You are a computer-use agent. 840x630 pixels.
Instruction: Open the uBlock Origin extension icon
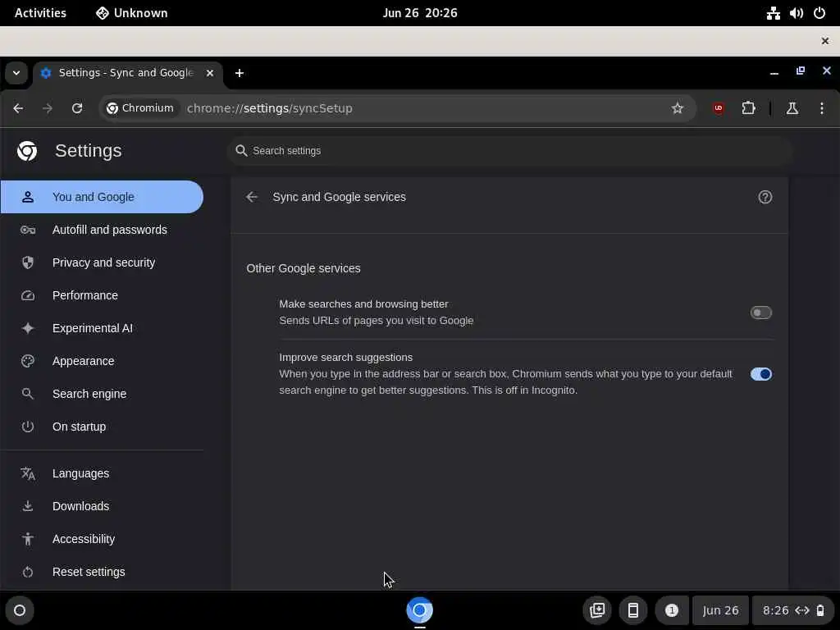click(x=719, y=108)
